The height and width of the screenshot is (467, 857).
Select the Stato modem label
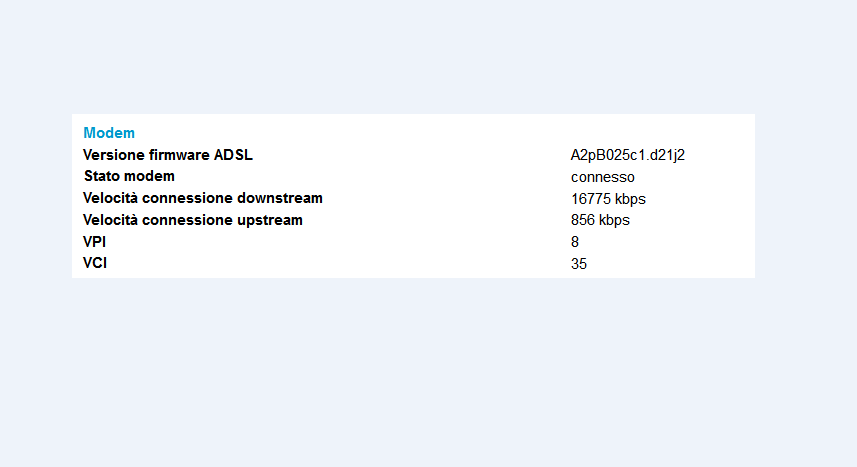129,176
